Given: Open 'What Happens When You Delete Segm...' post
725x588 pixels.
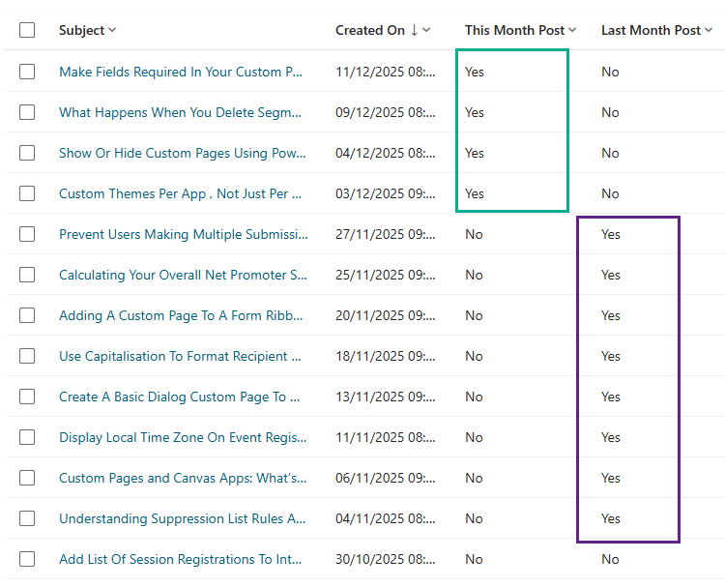Looking at the screenshot, I should pos(183,112).
